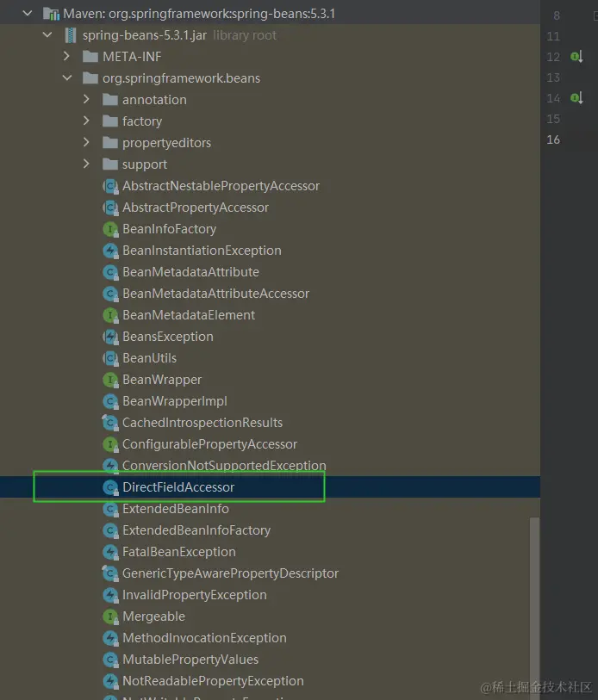Select CachedIntrospectionResults class name

(x=202, y=423)
